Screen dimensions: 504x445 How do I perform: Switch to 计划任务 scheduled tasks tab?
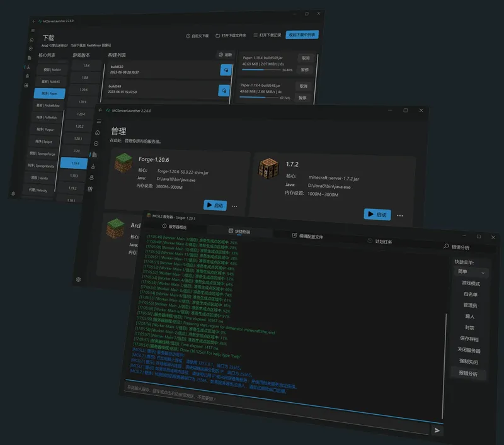click(380, 242)
